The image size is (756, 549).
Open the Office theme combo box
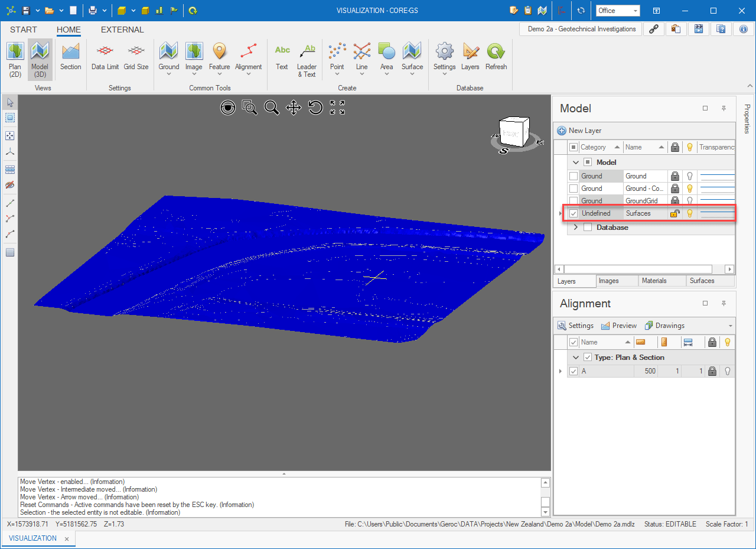click(618, 11)
